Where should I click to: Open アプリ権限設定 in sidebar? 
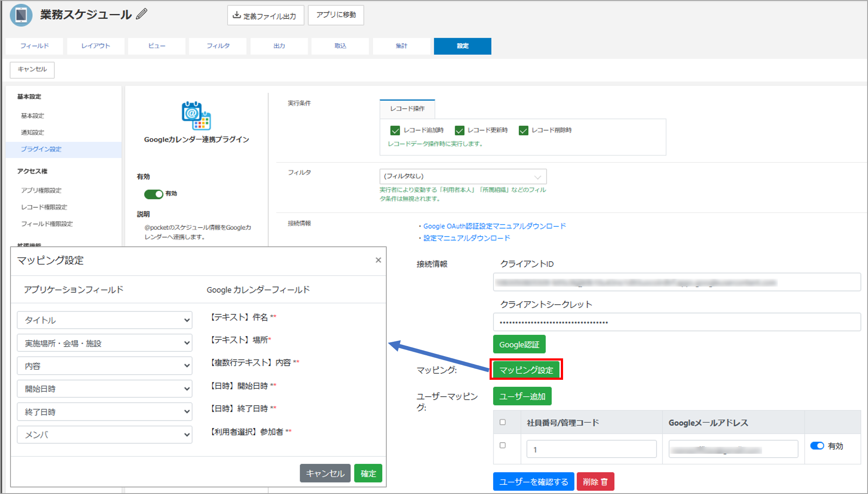click(x=42, y=190)
